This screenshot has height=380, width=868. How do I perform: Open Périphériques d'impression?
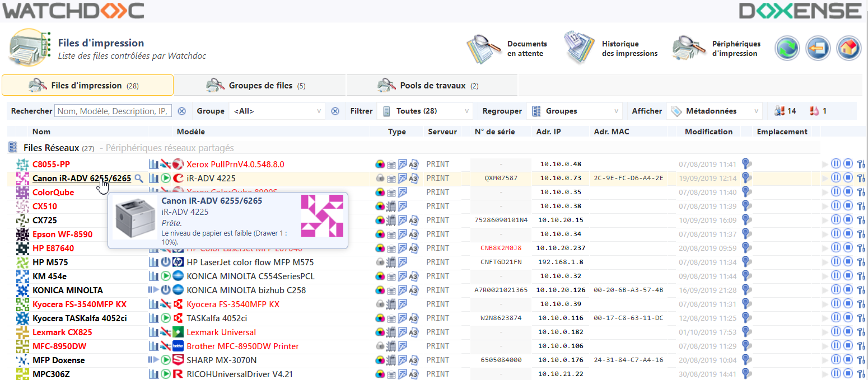tap(717, 49)
